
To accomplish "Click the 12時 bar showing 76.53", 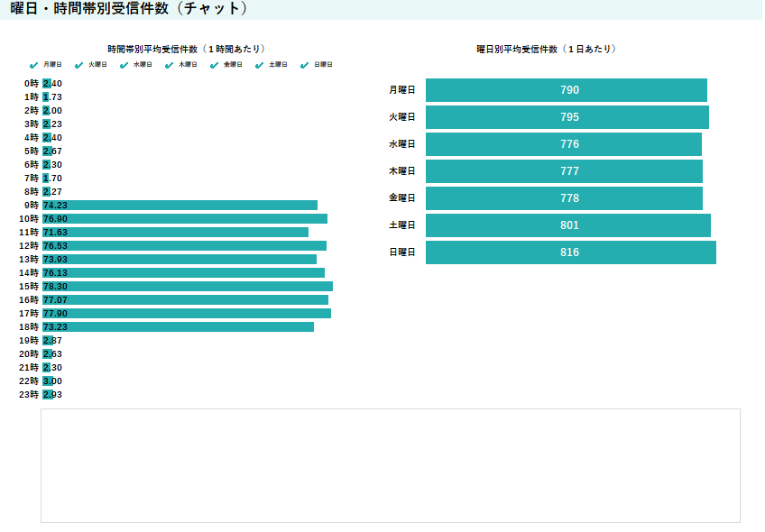I will (x=185, y=246).
